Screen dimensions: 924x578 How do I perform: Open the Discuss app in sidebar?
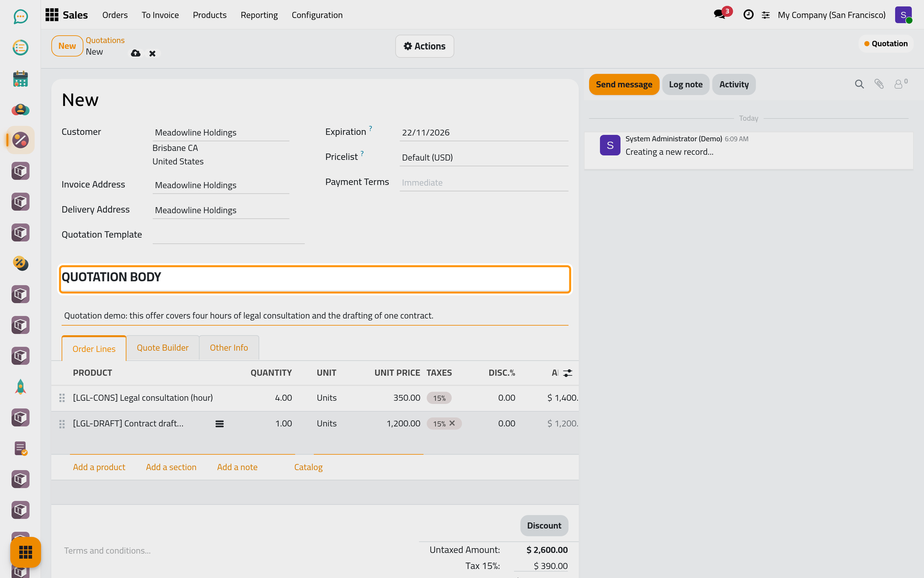click(x=20, y=17)
